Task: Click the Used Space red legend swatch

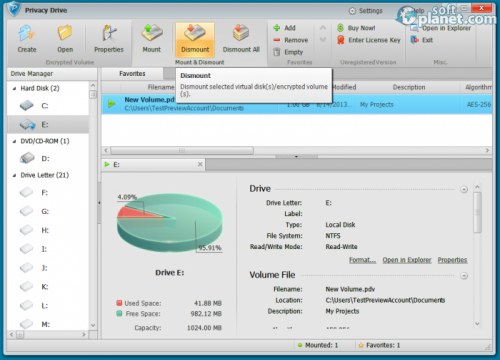Action: click(x=119, y=303)
